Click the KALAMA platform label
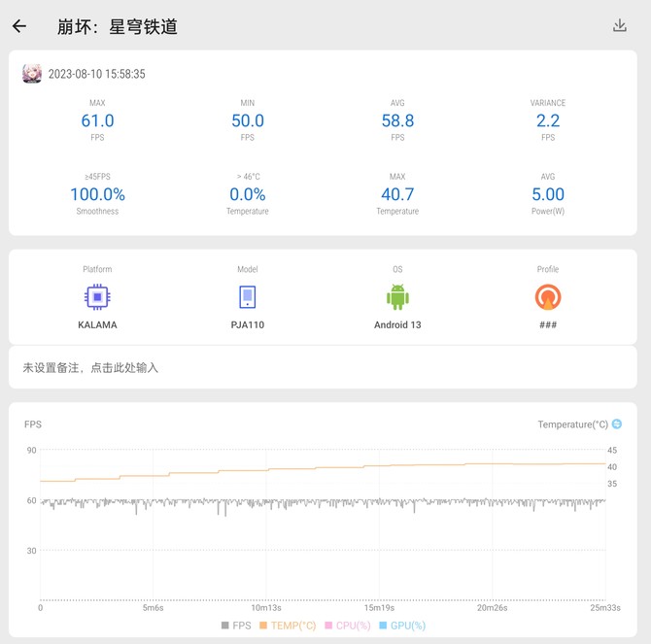The width and height of the screenshot is (651, 644). pos(97,324)
